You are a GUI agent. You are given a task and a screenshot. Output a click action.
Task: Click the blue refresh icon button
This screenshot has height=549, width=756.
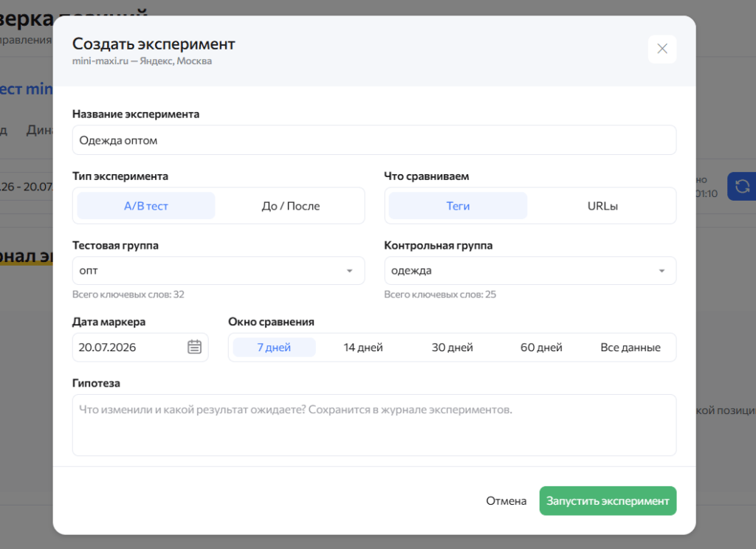742,186
